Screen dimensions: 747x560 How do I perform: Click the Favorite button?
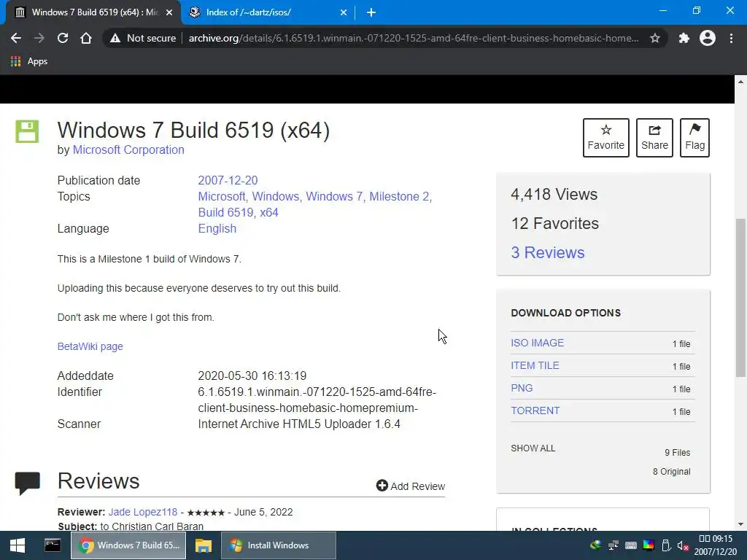(x=606, y=138)
